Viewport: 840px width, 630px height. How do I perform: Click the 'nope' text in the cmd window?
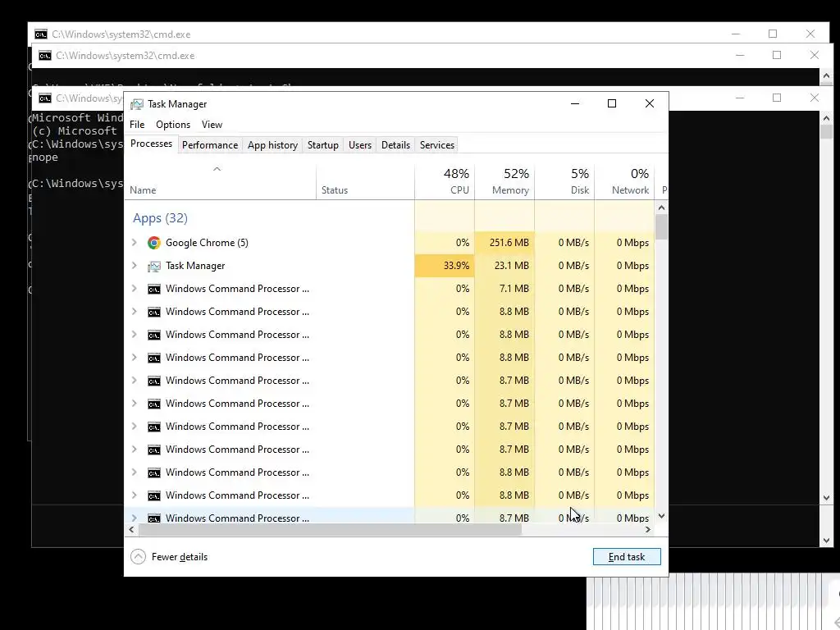(x=44, y=157)
